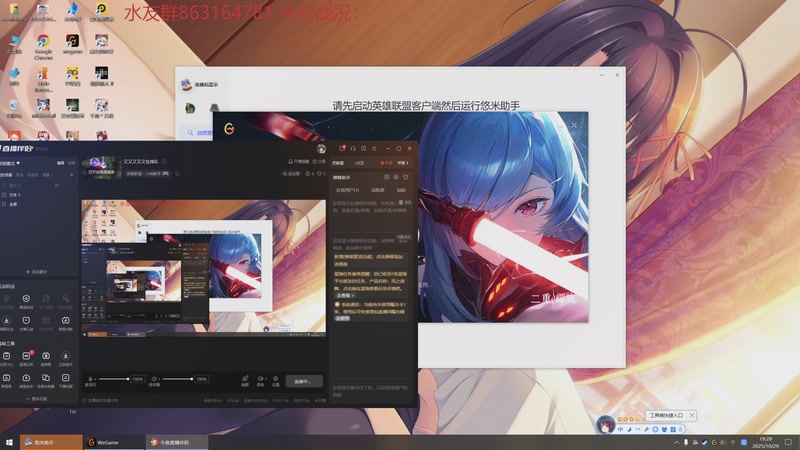Switch to WeGame in the taskbar
The width and height of the screenshot is (800, 450).
click(114, 442)
